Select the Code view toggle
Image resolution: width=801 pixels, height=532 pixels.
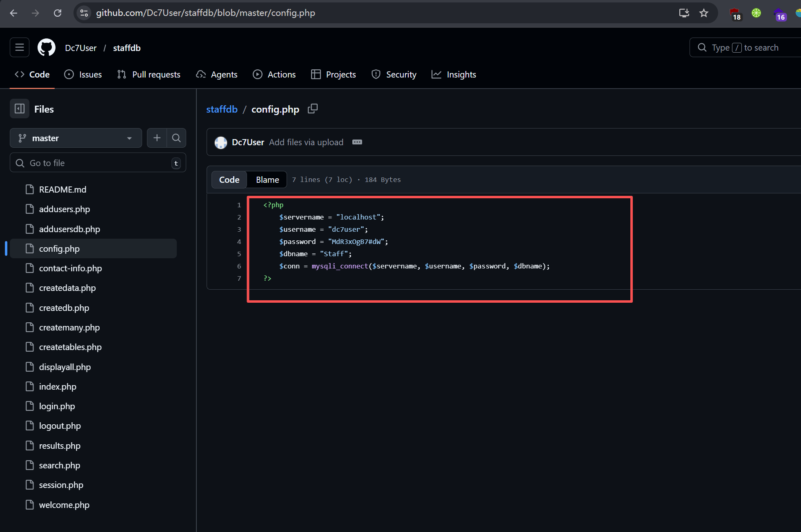point(229,180)
